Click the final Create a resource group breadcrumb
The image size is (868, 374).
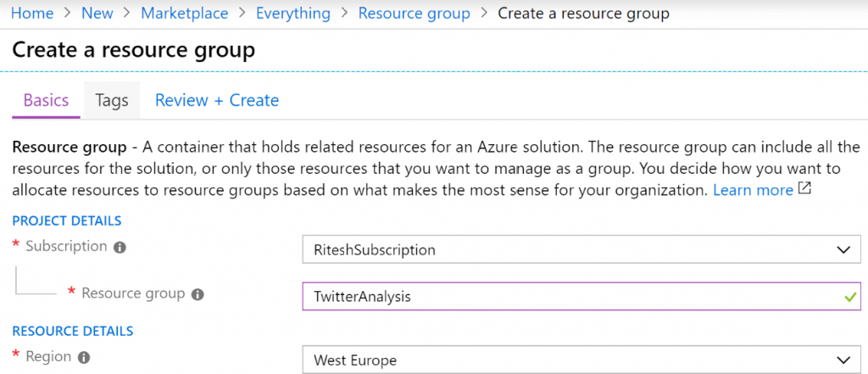point(583,14)
